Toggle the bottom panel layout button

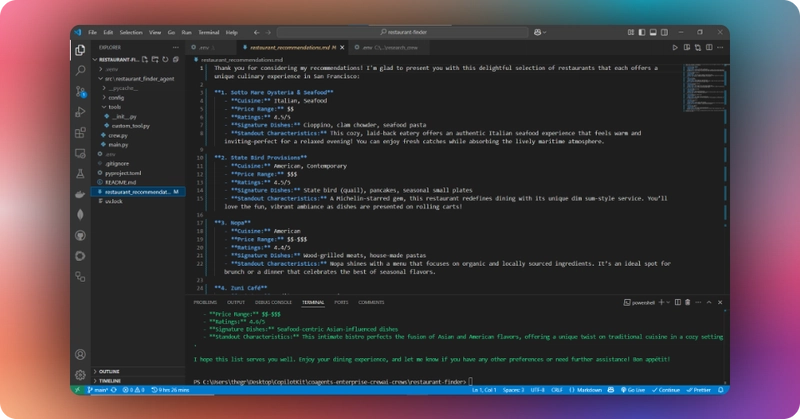tap(653, 32)
